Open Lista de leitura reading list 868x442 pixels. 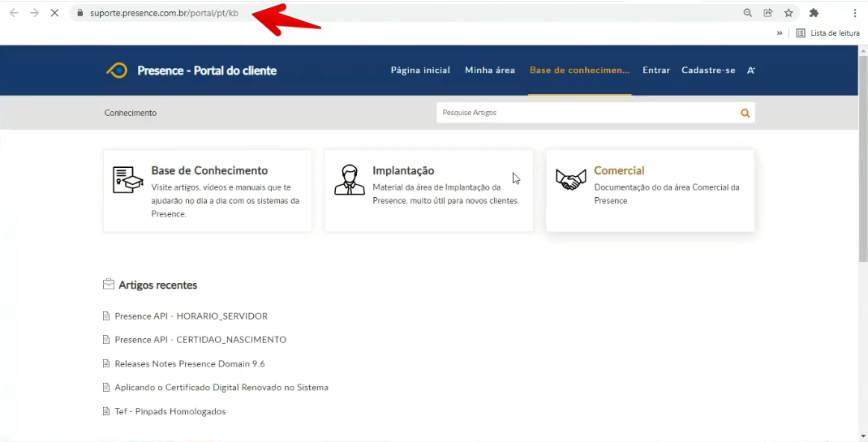pos(828,33)
